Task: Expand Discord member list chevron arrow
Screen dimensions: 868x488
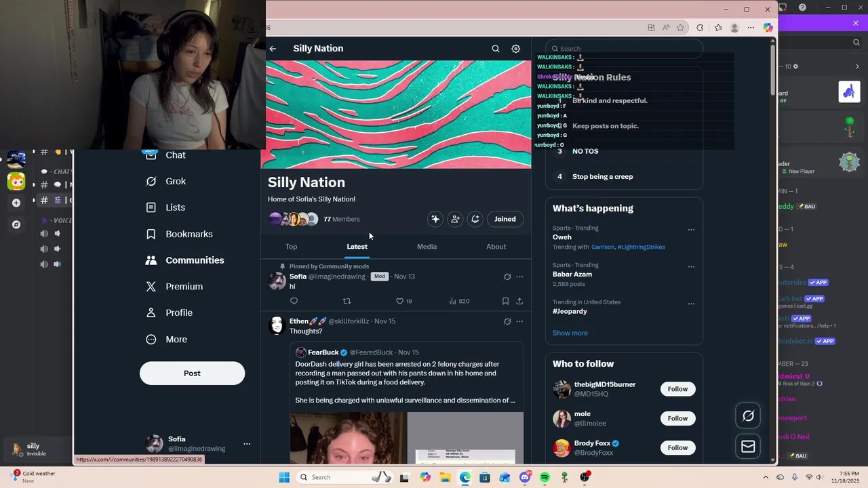Action: (857, 66)
